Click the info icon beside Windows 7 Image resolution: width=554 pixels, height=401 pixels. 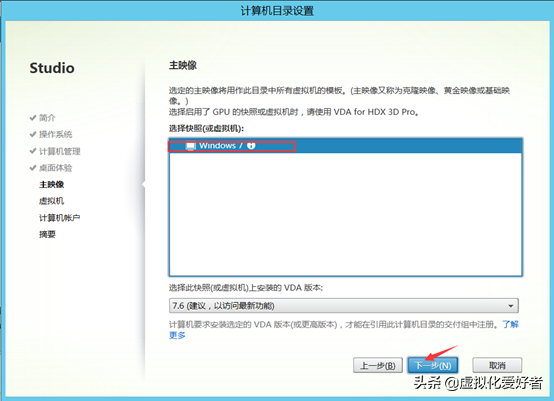[x=251, y=146]
